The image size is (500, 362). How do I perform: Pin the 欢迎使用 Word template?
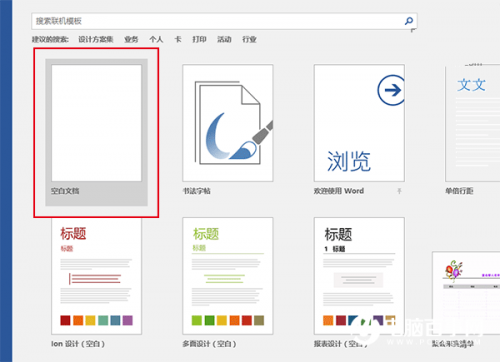(x=399, y=191)
